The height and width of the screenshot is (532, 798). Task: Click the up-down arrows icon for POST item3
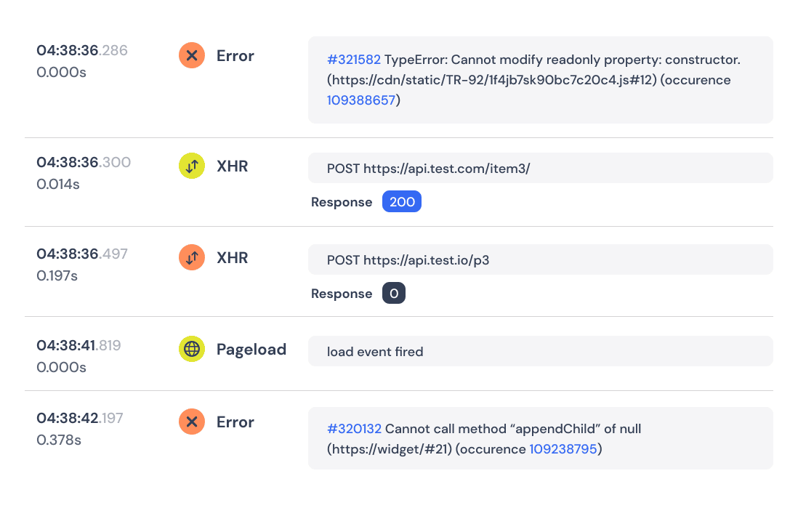[191, 166]
